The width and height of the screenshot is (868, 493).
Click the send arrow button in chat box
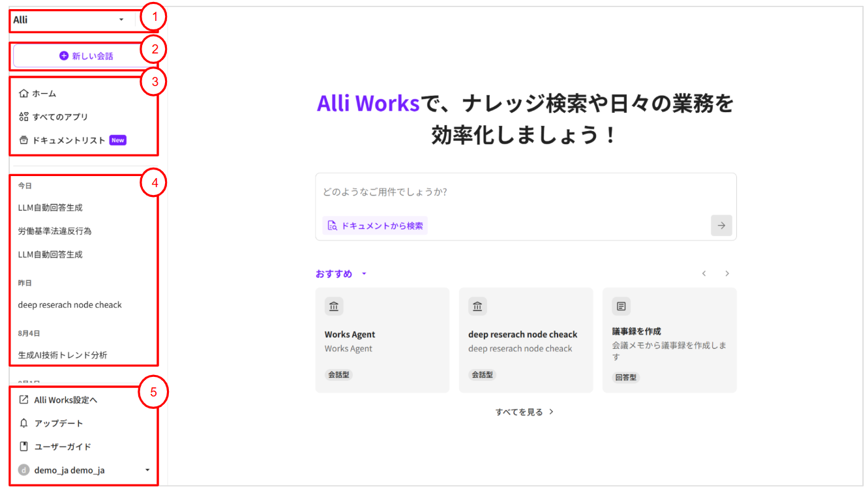click(721, 226)
